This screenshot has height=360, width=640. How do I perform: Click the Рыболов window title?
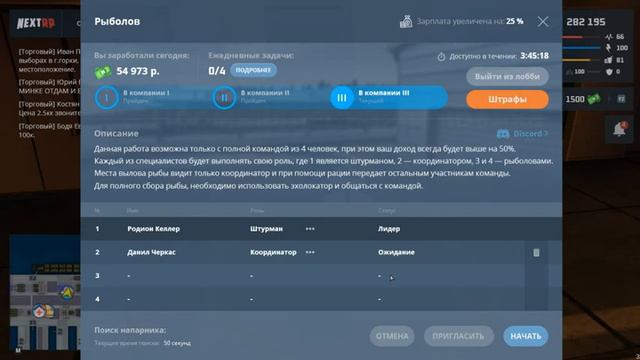click(117, 21)
